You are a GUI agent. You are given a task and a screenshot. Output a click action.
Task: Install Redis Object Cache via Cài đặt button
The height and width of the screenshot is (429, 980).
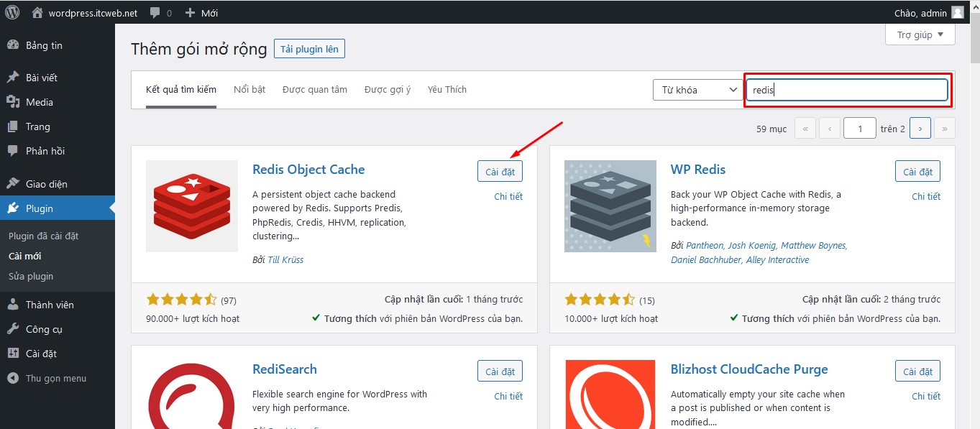500,171
